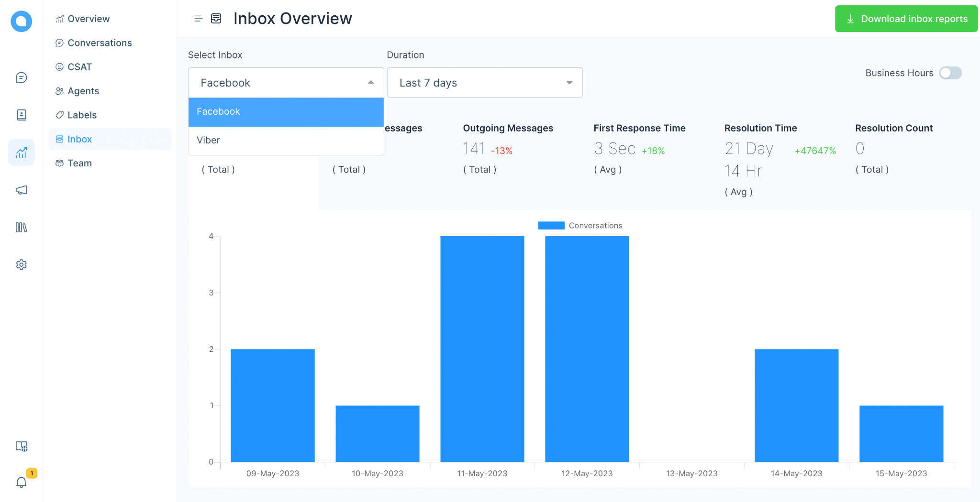Click the 15-May-2023 chart bar
This screenshot has height=502, width=980.
[x=902, y=434]
